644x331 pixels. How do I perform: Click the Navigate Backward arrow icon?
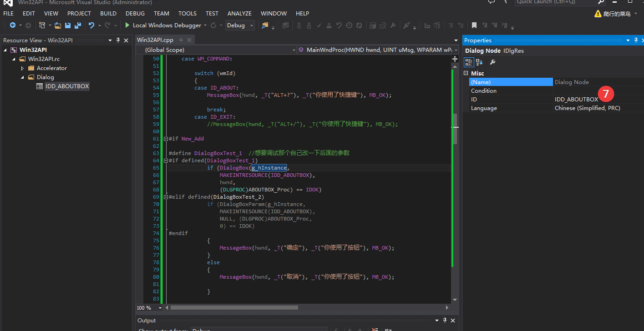tap(12, 25)
